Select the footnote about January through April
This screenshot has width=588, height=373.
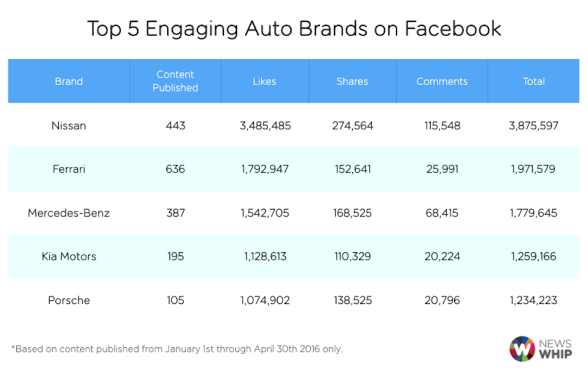click(177, 349)
